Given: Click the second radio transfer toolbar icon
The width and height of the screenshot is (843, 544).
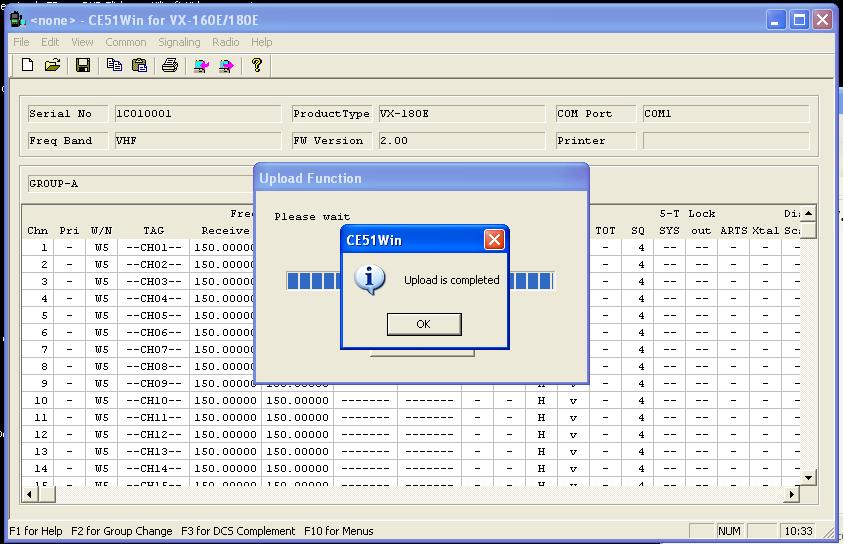Looking at the screenshot, I should click(x=226, y=66).
